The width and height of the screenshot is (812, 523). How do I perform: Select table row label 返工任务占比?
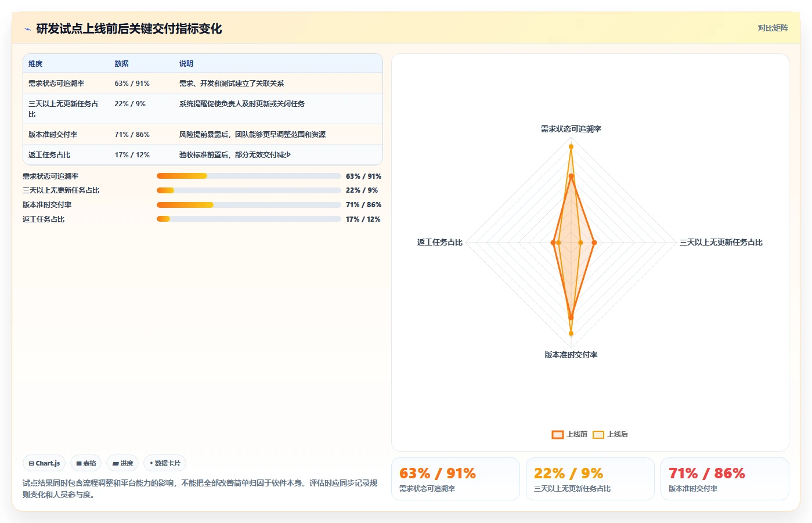(x=49, y=155)
